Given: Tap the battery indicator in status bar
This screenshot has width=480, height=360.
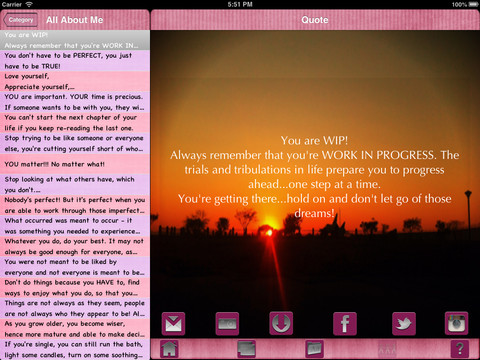Looking at the screenshot, I should coord(473,4).
